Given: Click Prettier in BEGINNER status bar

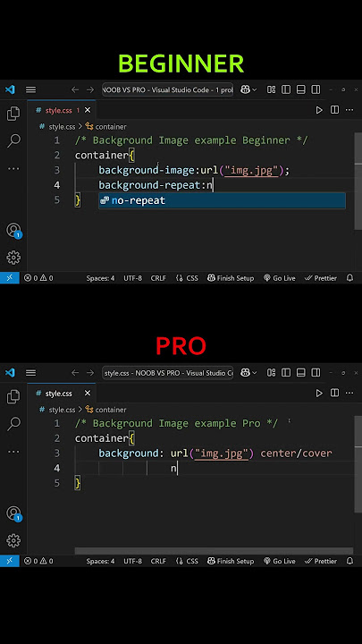Looking at the screenshot, I should click(321, 278).
